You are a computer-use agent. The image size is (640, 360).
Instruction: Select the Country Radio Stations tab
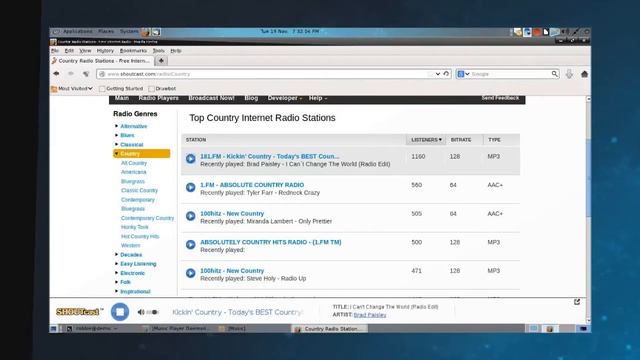tap(101, 61)
